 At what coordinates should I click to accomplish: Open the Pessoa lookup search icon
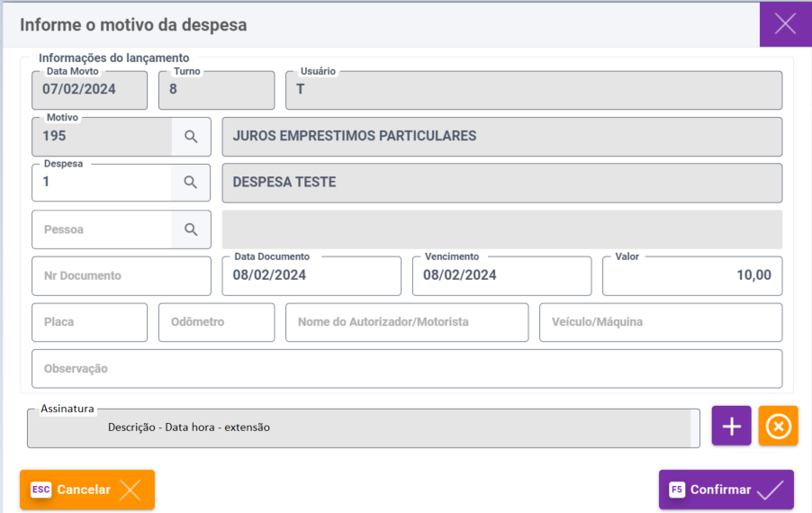191,229
